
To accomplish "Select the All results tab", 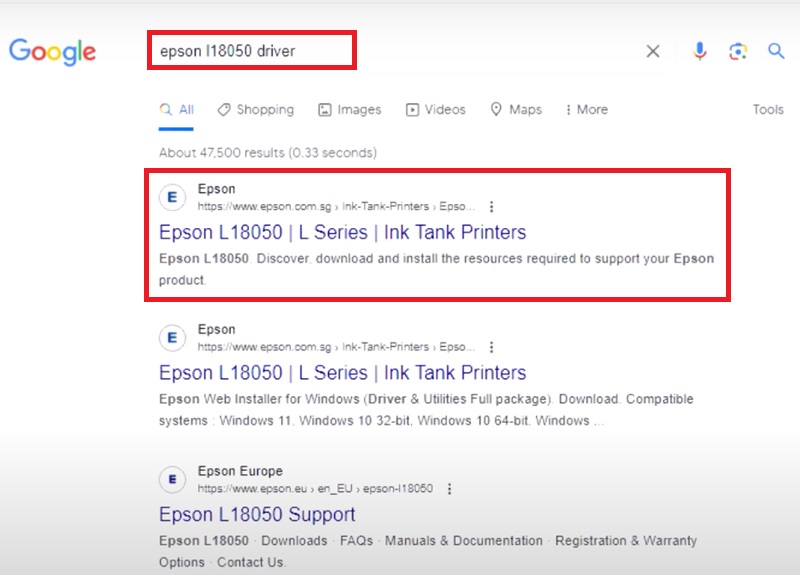I will pos(177,109).
